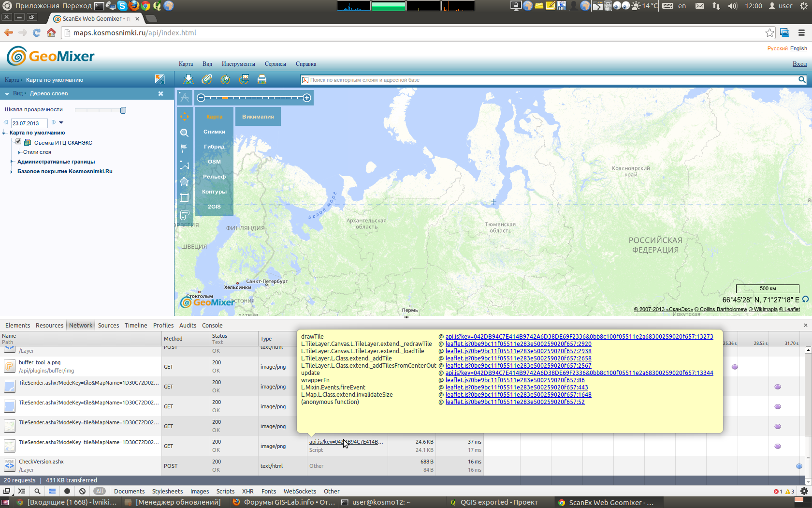Uncheck the Съемка ИТЦ СКАНЭКС layer

point(18,142)
